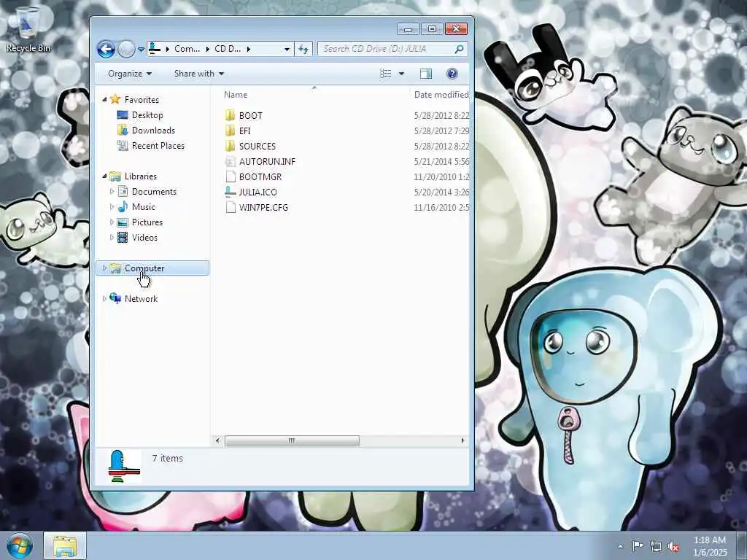Click the WIN7PE.CFG file name
This screenshot has height=560, width=747.
(x=263, y=207)
